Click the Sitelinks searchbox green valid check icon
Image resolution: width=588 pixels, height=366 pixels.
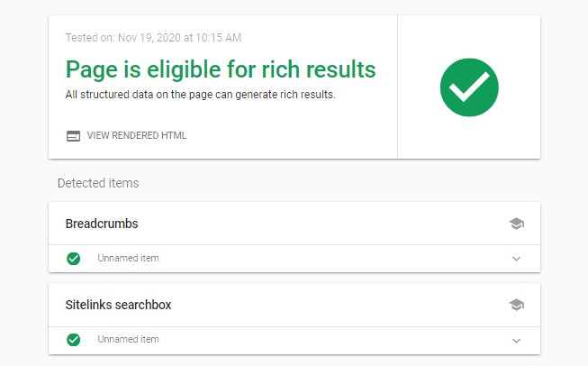pos(74,340)
